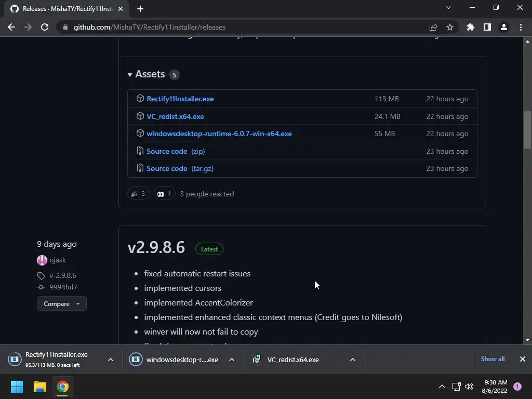Open commit 9994bd7
The height and width of the screenshot is (399, 532).
pyautogui.click(x=63, y=287)
